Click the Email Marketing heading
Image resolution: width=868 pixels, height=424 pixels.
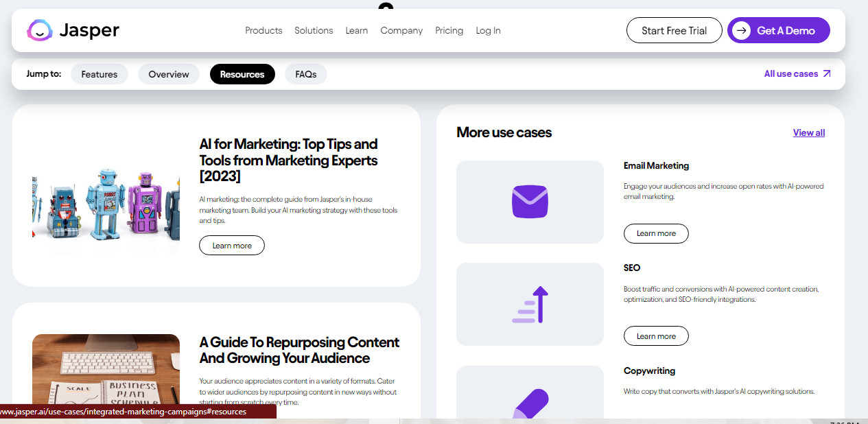pos(656,165)
